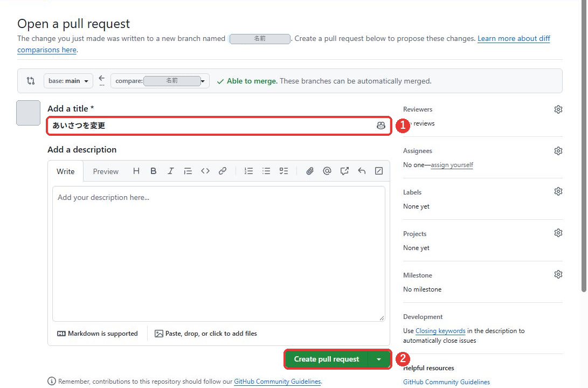Click the assign yourself link

tap(452, 164)
